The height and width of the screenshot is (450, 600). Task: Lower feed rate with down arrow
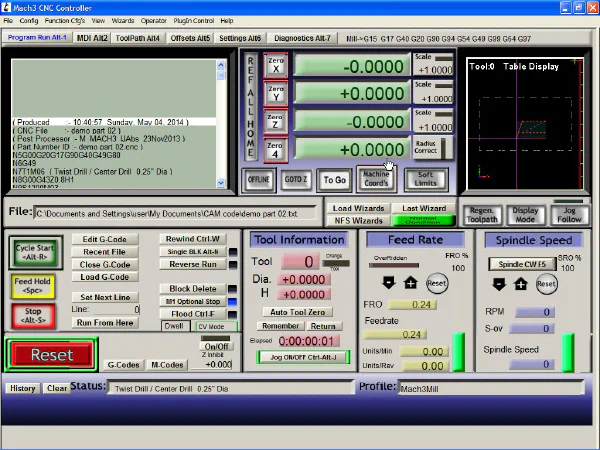pyautogui.click(x=388, y=283)
